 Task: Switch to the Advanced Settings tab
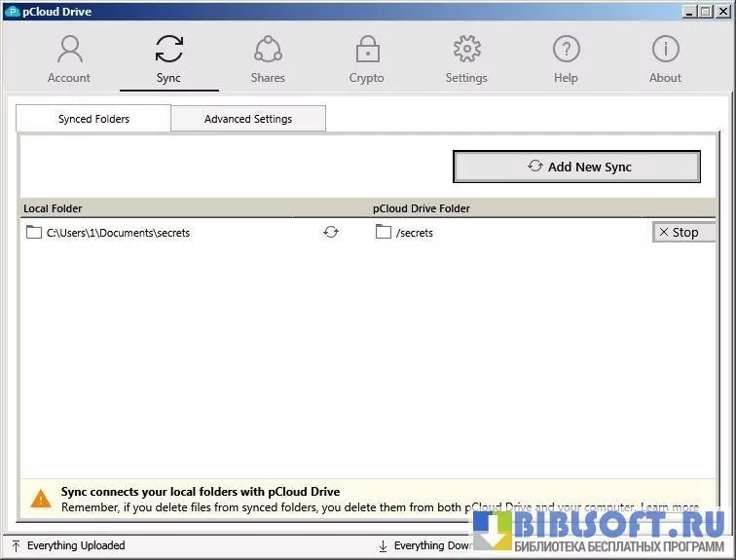247,119
